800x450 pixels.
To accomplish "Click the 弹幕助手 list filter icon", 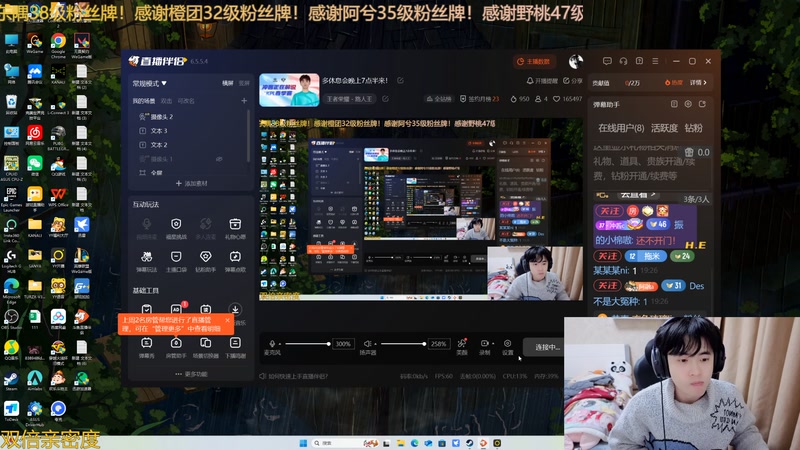I will (x=674, y=104).
